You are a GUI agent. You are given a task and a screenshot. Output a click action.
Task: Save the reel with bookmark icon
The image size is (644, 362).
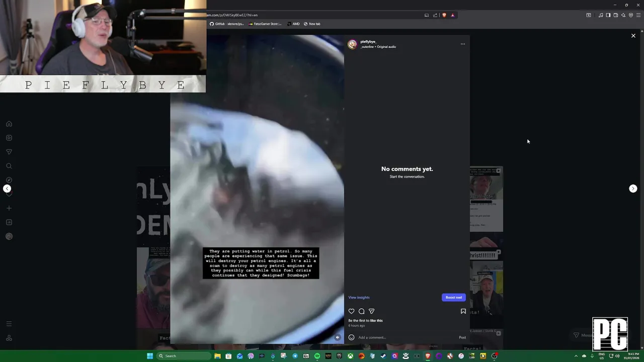(x=463, y=311)
